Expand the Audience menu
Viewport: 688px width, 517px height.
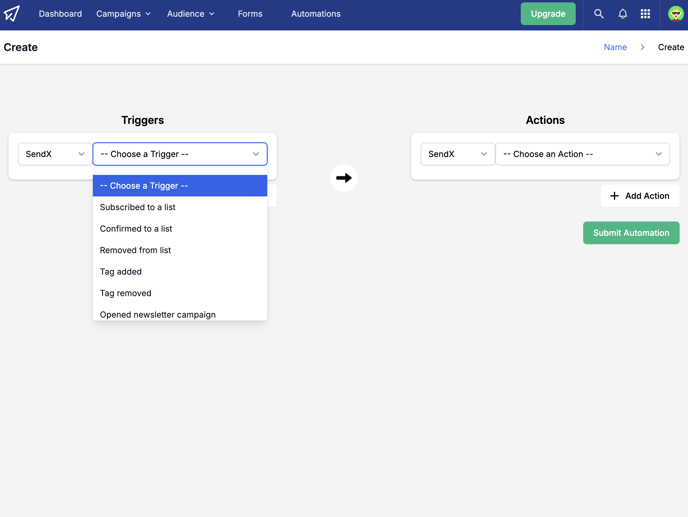[190, 14]
